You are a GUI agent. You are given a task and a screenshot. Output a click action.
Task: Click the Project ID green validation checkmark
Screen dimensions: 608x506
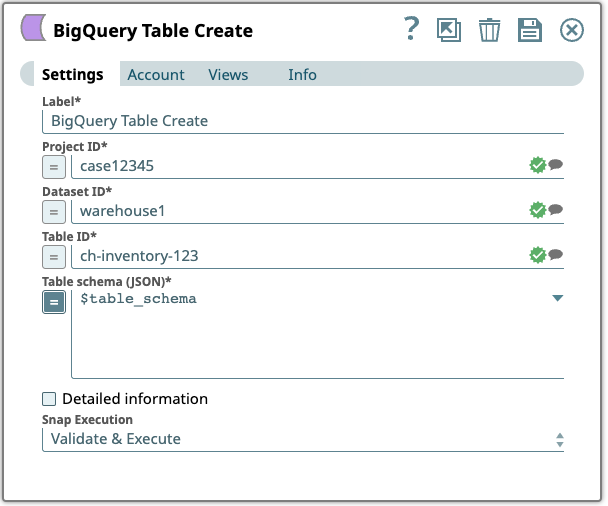[537, 165]
